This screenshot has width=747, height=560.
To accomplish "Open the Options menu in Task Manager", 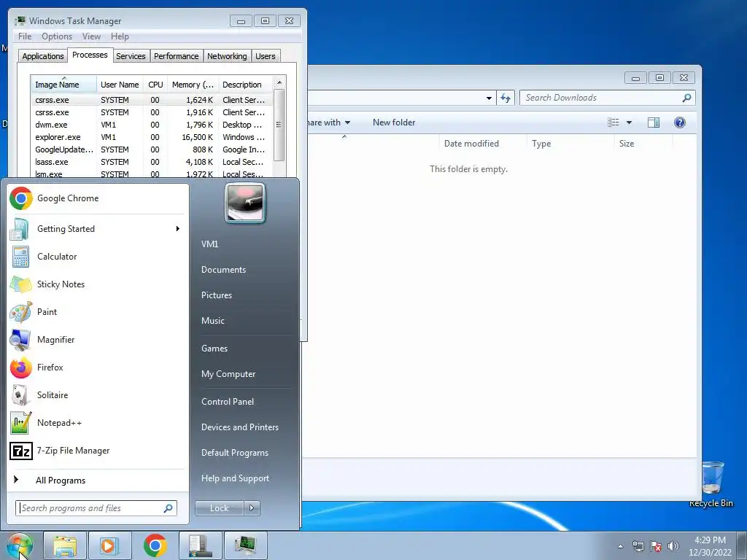I will [x=57, y=36].
